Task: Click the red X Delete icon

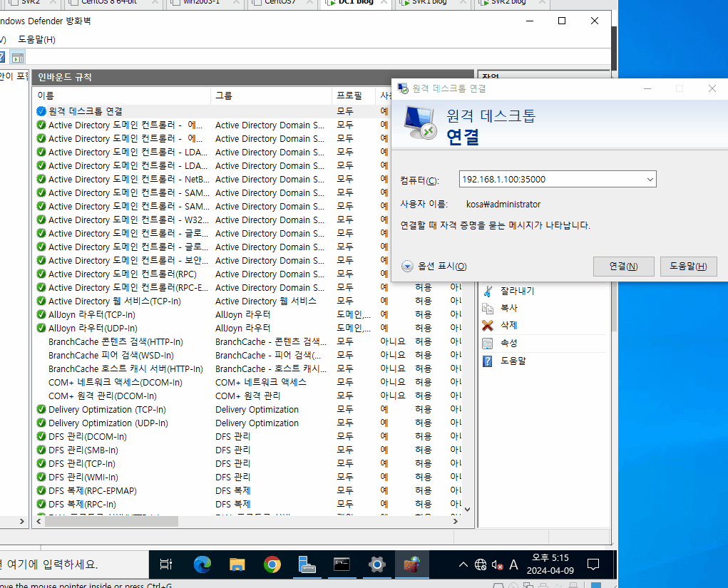Action: [x=488, y=325]
